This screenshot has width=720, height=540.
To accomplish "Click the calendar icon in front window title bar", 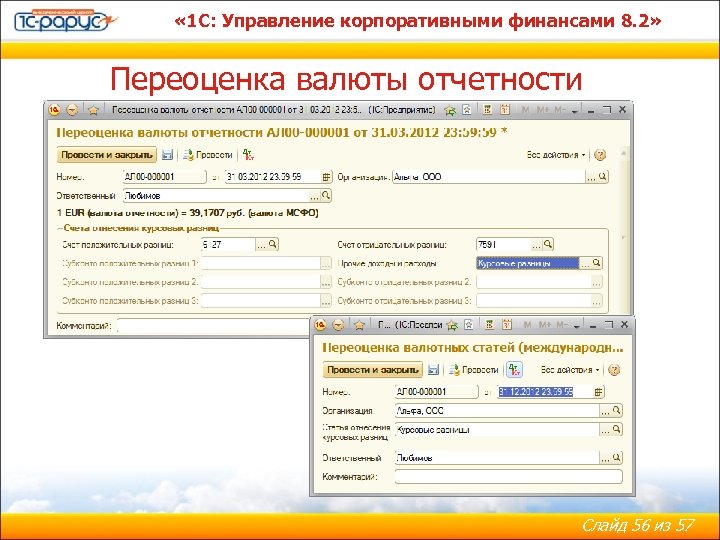I will pos(506,325).
